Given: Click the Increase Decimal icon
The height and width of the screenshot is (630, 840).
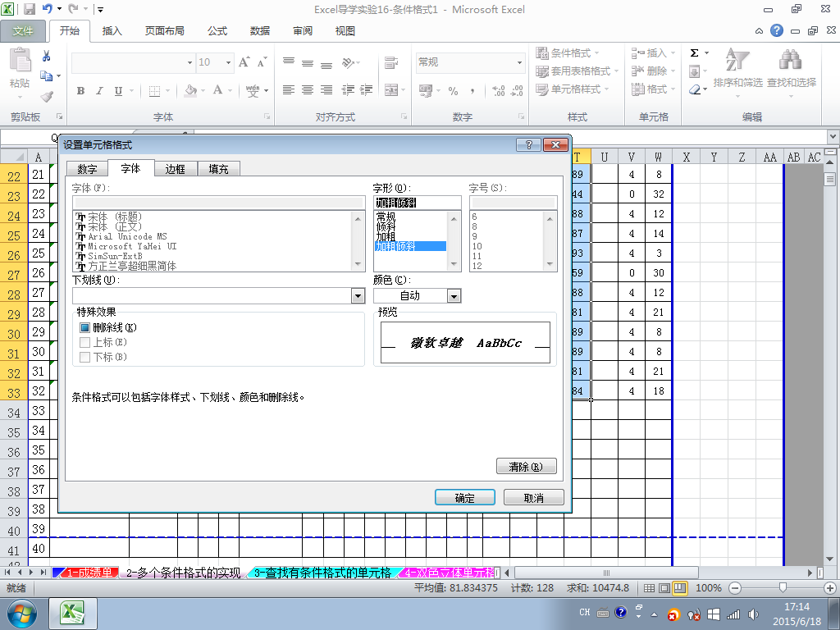Looking at the screenshot, I should coord(498,90).
